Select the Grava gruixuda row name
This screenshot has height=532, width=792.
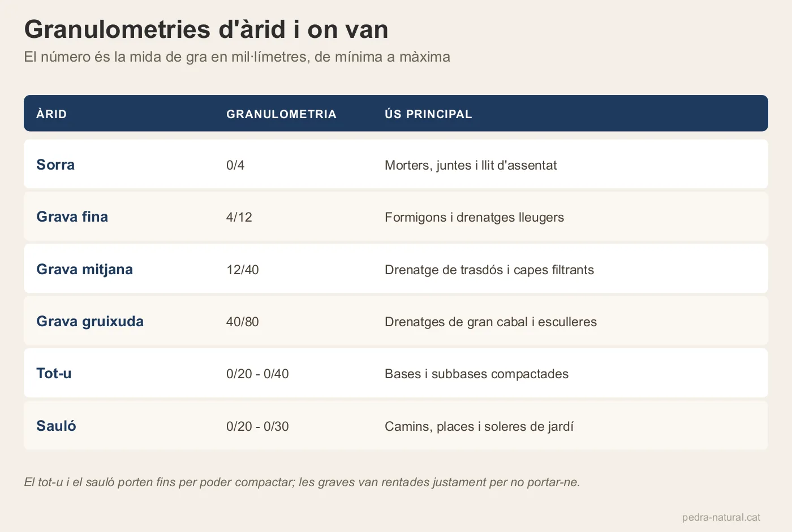(x=90, y=321)
